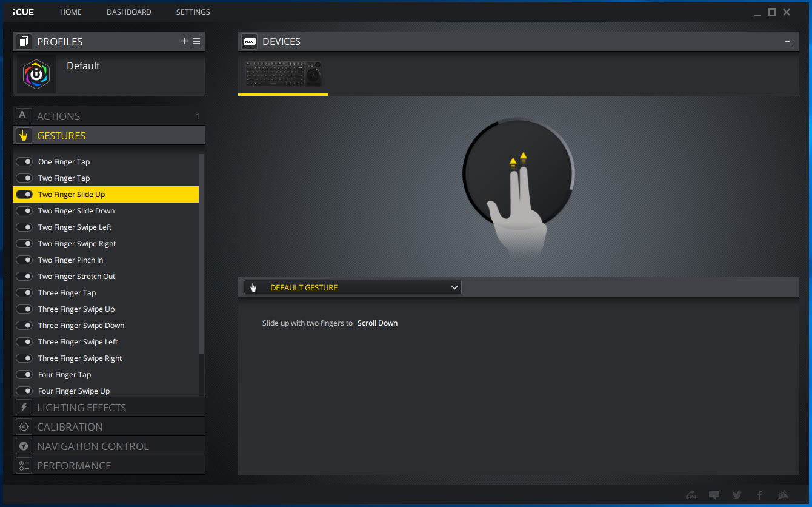Click the Navigation Control compass icon
The height and width of the screenshot is (507, 812).
point(24,446)
